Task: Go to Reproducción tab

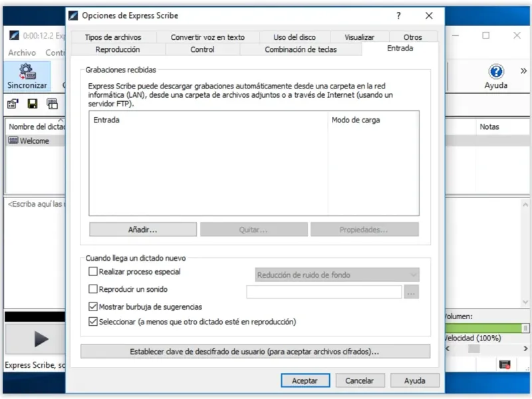Action: click(118, 49)
